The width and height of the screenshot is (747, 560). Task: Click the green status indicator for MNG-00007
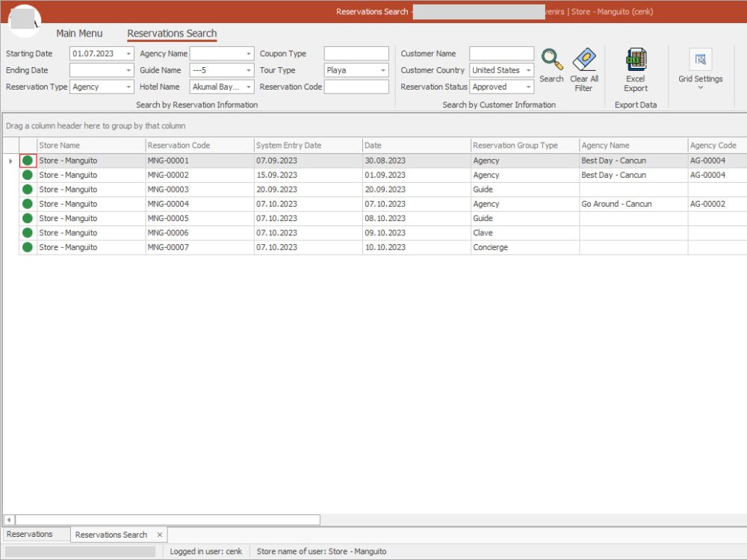click(x=27, y=247)
